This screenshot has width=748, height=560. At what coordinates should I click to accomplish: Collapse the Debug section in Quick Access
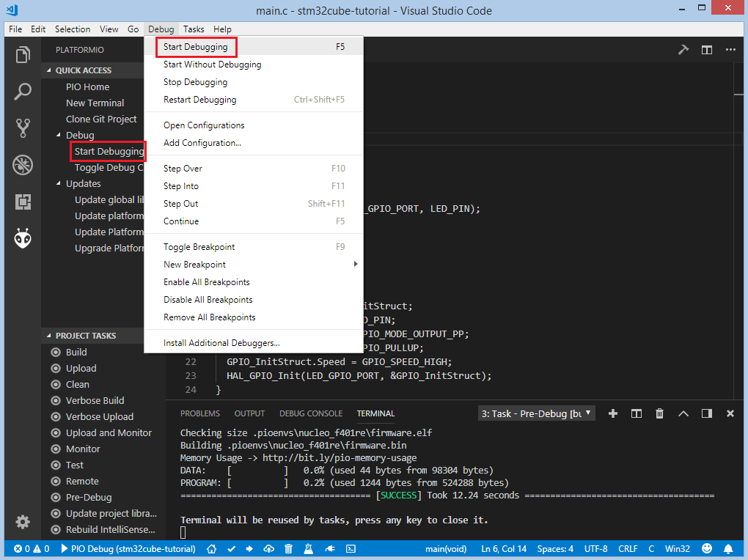(x=78, y=135)
